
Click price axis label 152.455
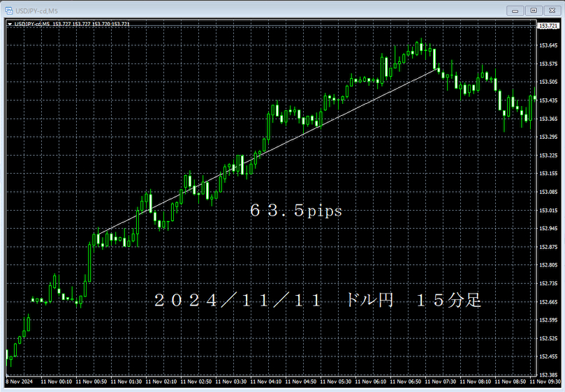(x=548, y=356)
